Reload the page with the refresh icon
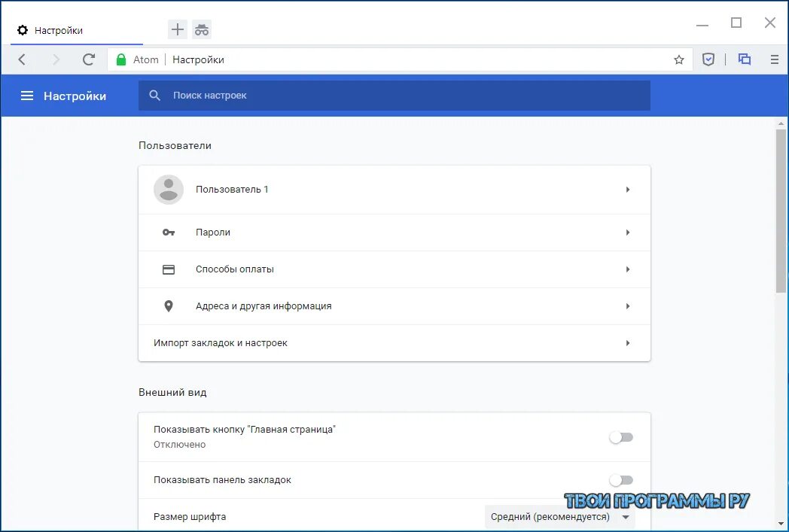Screen dimensions: 789x532 click(x=89, y=59)
